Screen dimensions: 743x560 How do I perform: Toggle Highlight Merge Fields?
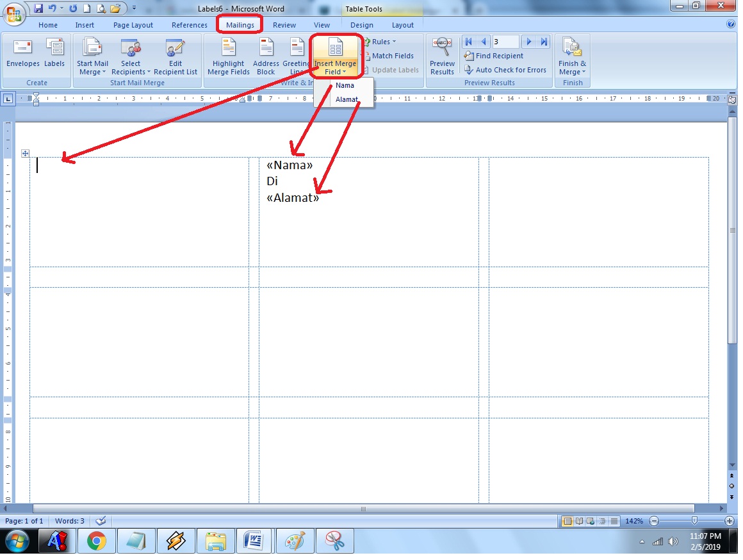229,57
